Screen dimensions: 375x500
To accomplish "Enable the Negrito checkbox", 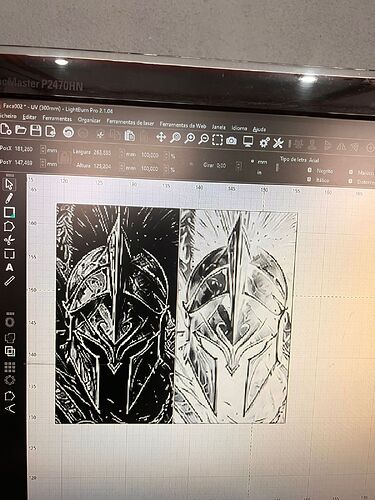I will click(310, 170).
